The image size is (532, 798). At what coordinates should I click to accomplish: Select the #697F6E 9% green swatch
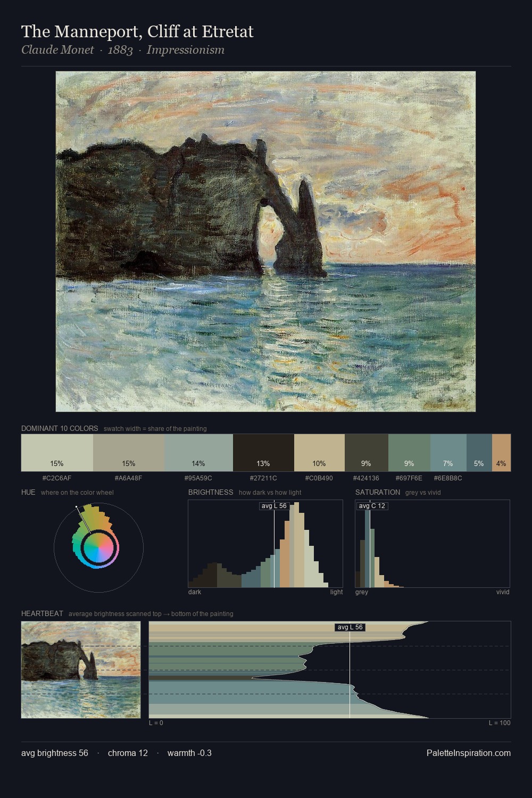pyautogui.click(x=409, y=453)
